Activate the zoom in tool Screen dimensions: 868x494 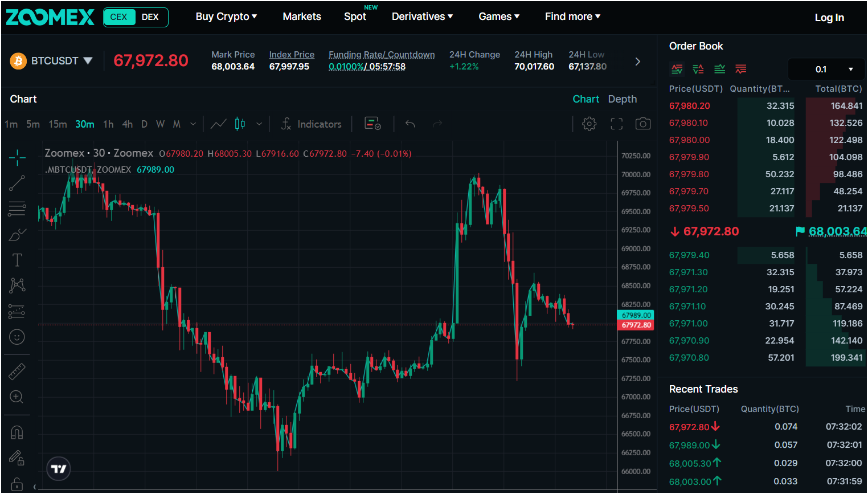point(17,397)
